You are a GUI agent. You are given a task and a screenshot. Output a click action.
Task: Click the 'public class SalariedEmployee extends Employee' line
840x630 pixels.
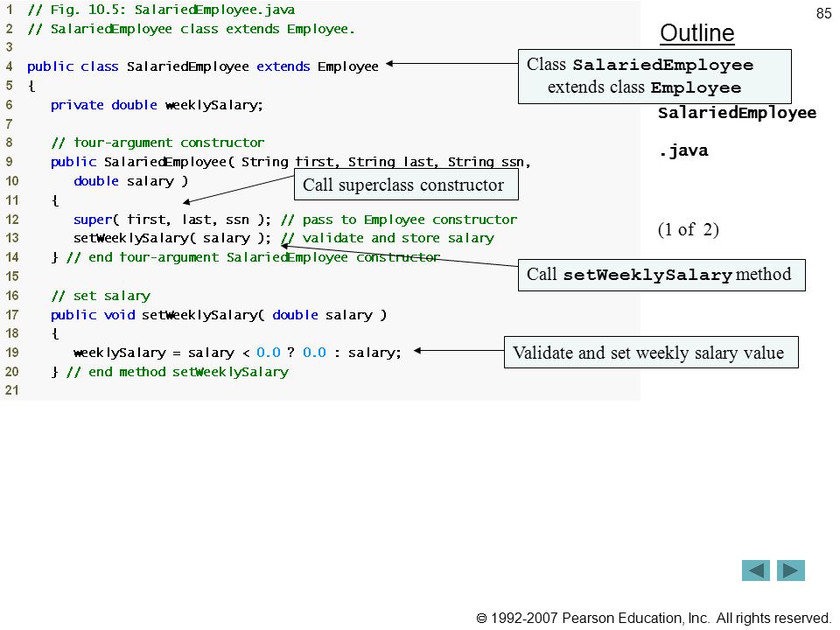(x=203, y=66)
